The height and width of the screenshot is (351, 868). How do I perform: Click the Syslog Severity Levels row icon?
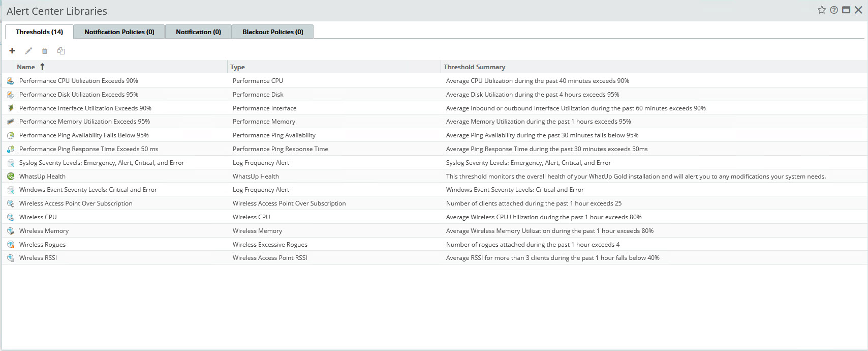(x=11, y=163)
